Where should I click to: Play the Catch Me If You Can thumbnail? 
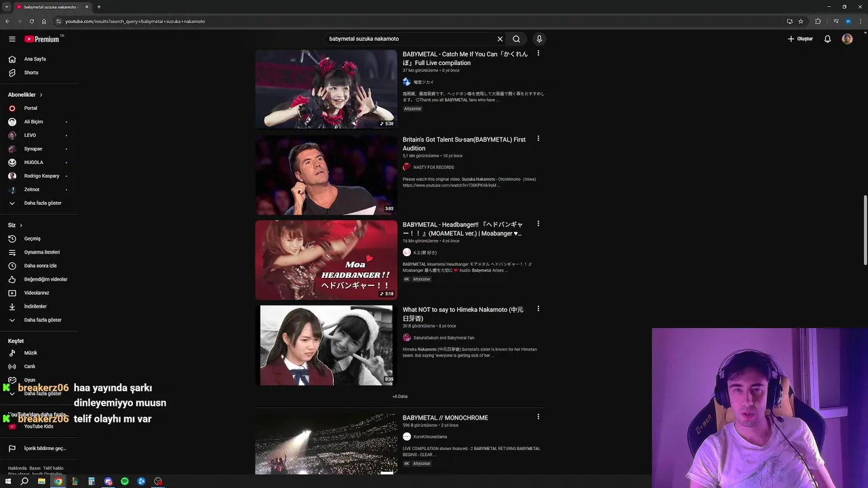click(x=326, y=89)
